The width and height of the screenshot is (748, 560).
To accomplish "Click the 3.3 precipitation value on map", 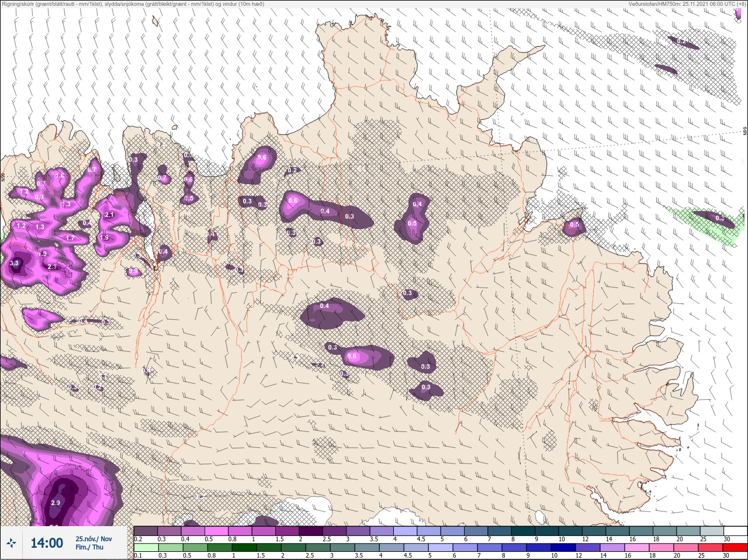I will 15,264.
